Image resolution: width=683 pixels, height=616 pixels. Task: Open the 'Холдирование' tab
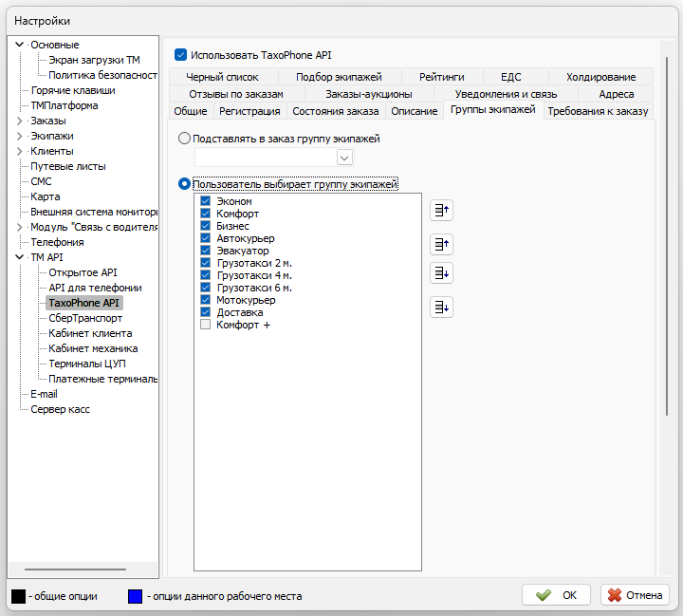point(601,77)
